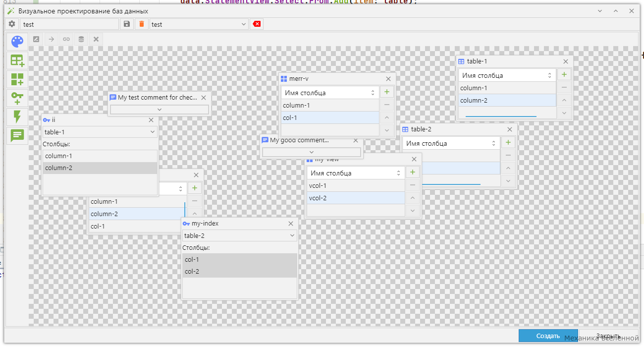Select vcol-1 in my view panel
The height and width of the screenshot is (347, 644).
(x=356, y=185)
